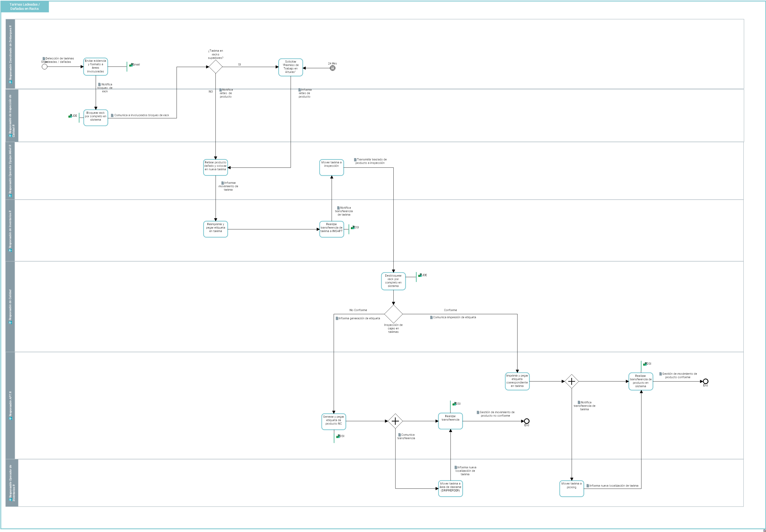Click document icon of Informa generación de etiqueta
This screenshot has width=766, height=532.
click(337, 318)
